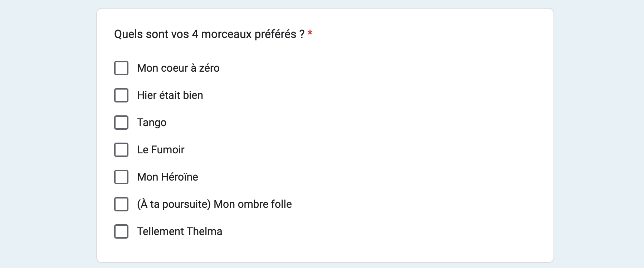
Task: Click the 'Hier était bien' option label
Action: click(170, 95)
